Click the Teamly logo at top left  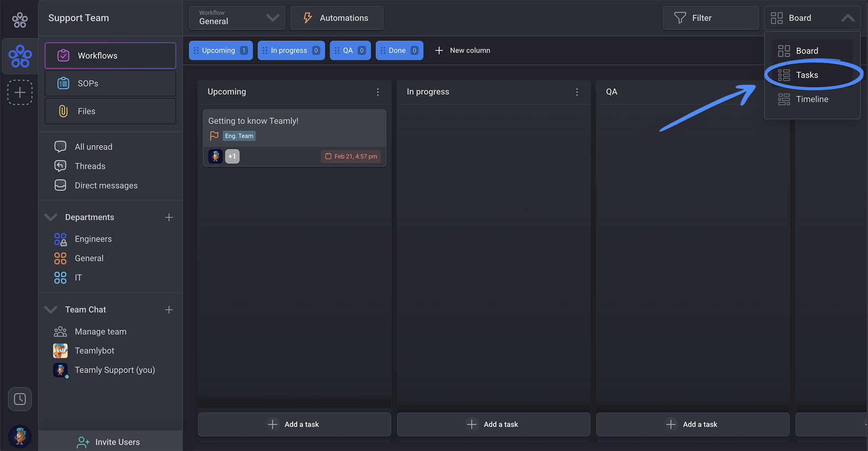point(20,20)
